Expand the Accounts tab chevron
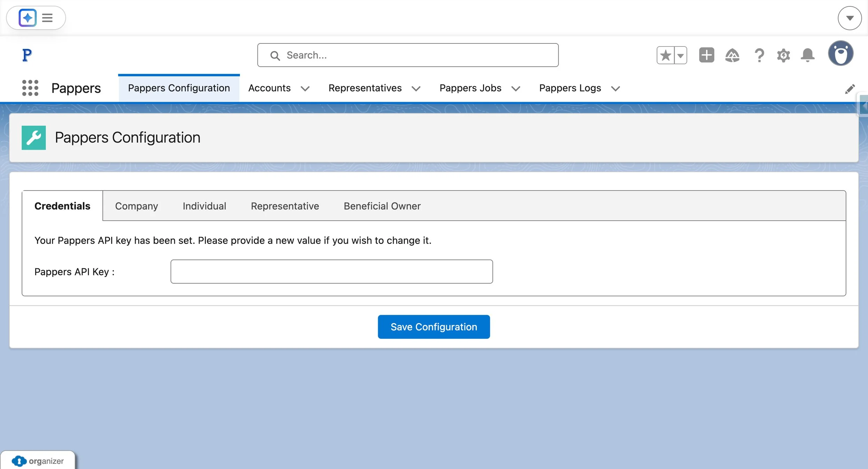Image resolution: width=868 pixels, height=469 pixels. point(305,89)
